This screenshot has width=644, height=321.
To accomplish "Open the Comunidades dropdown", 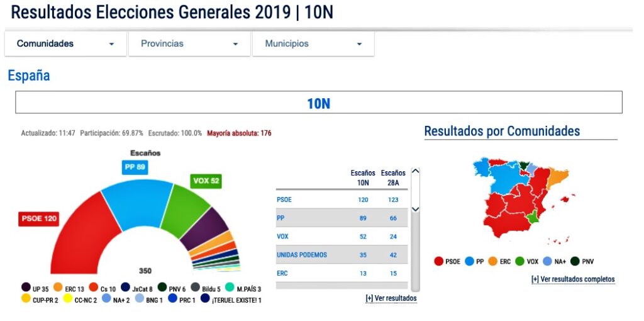I will [65, 44].
